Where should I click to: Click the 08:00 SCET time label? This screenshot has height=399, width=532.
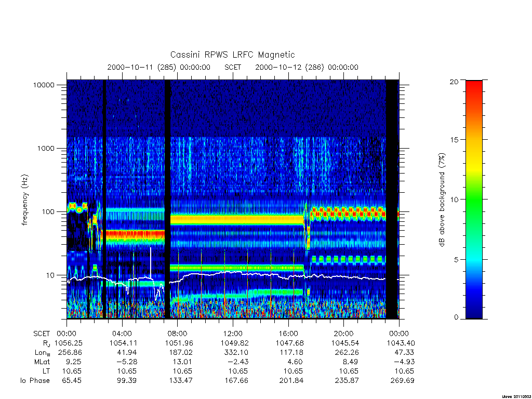tap(178, 334)
